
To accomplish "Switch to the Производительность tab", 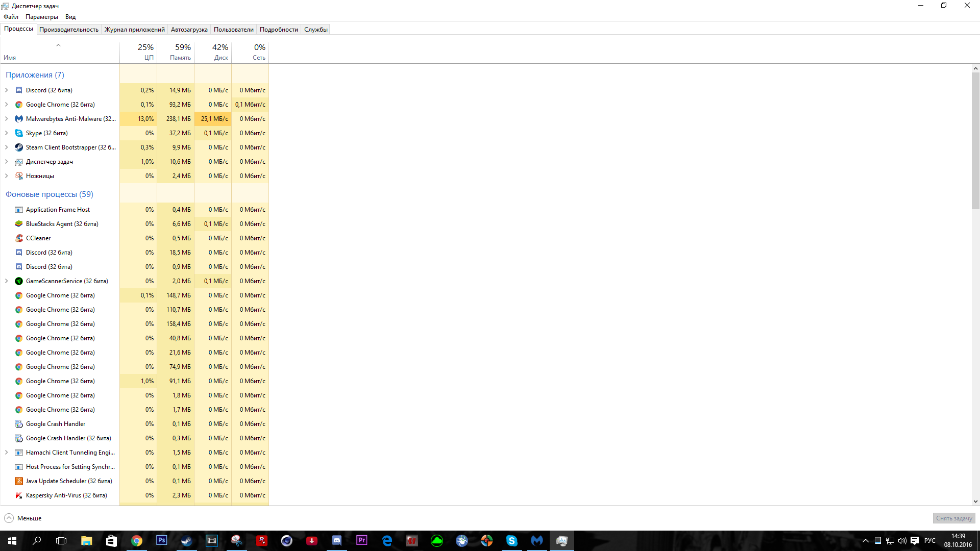I will [69, 30].
